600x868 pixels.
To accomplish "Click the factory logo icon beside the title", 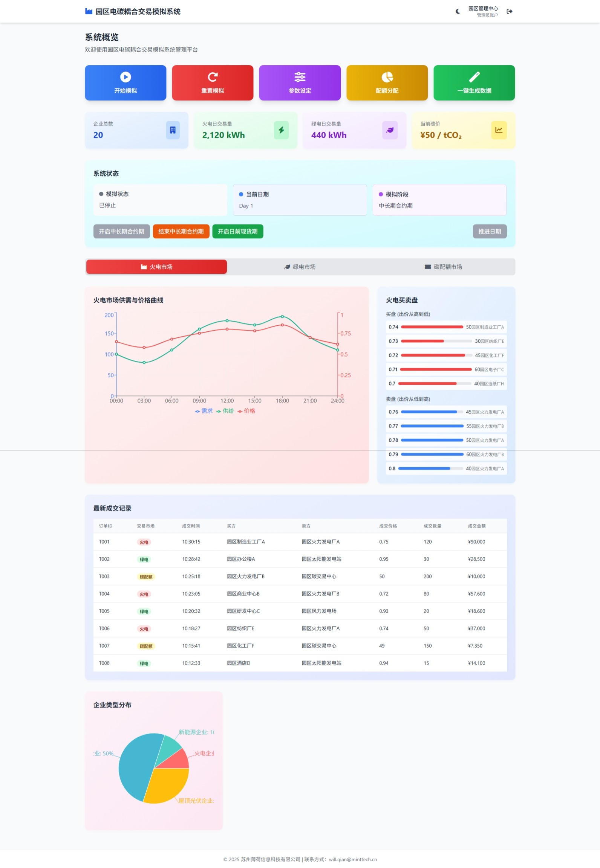I will 89,11.
